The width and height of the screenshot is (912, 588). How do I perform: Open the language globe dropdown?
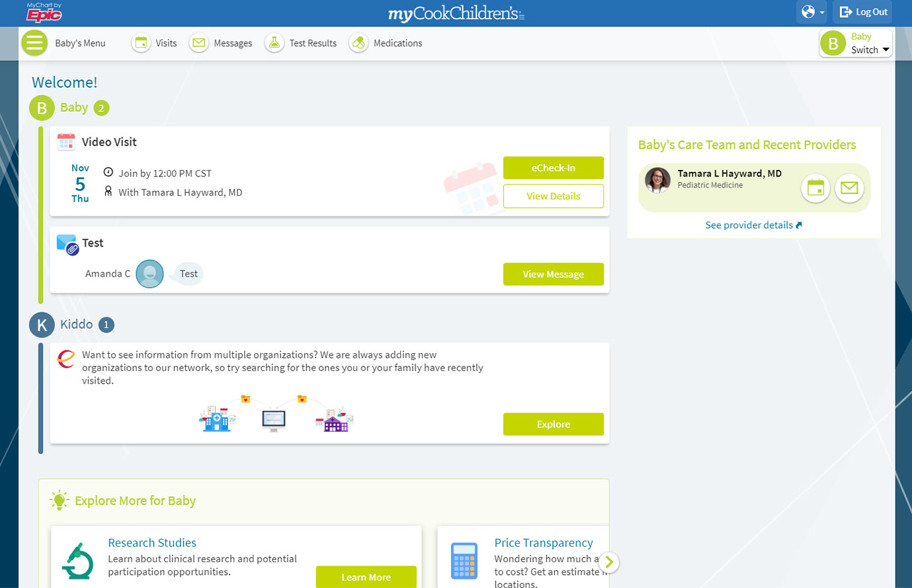pyautogui.click(x=812, y=12)
